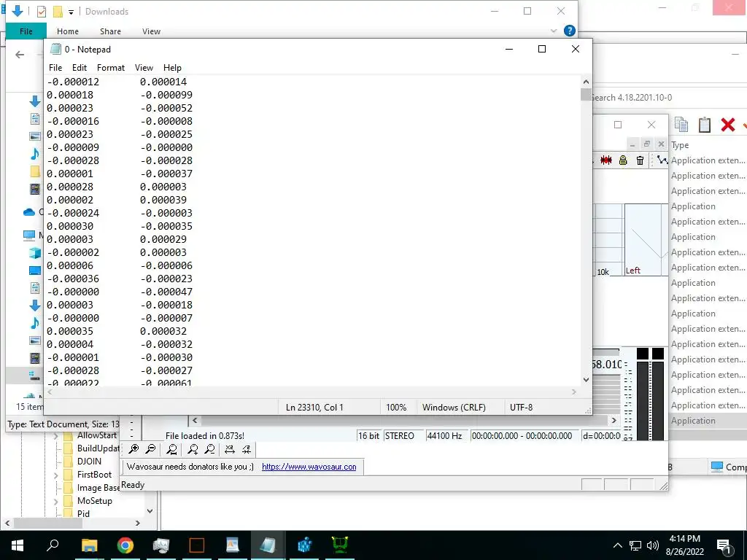The height and width of the screenshot is (560, 747).
Task: Select the DJOIN folder in tree
Action: [89, 462]
